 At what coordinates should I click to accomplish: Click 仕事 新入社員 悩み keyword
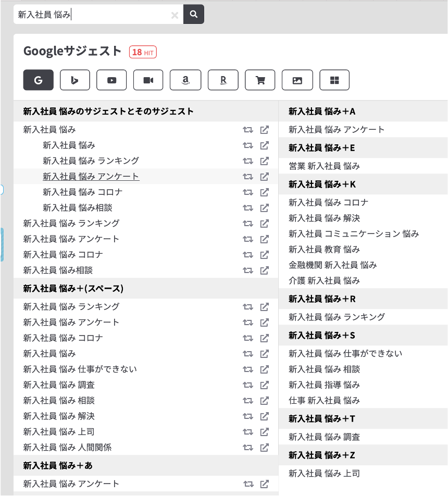click(325, 401)
